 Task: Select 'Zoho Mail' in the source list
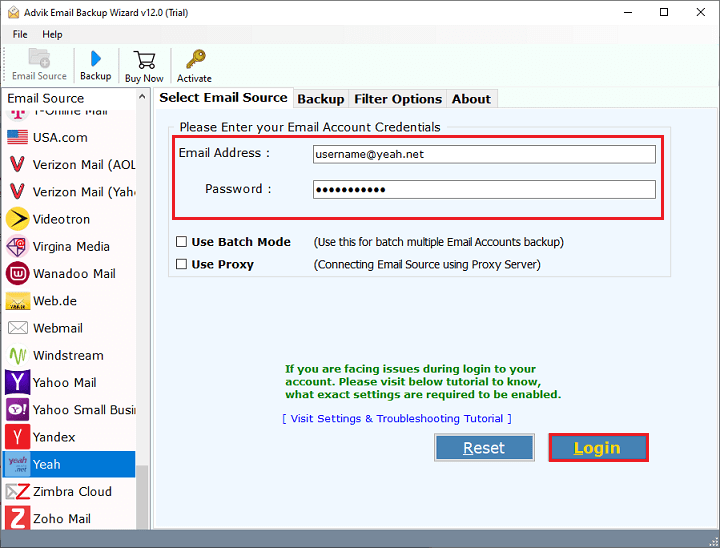click(x=62, y=519)
